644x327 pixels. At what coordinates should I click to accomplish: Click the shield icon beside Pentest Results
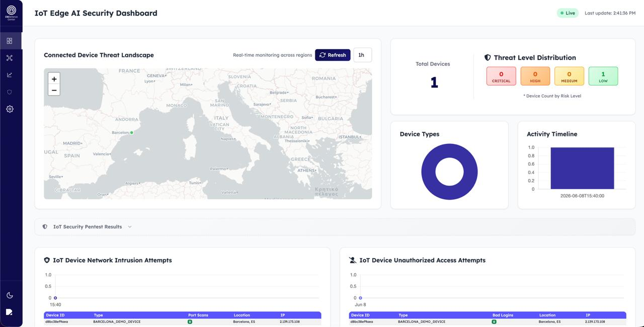coord(45,227)
